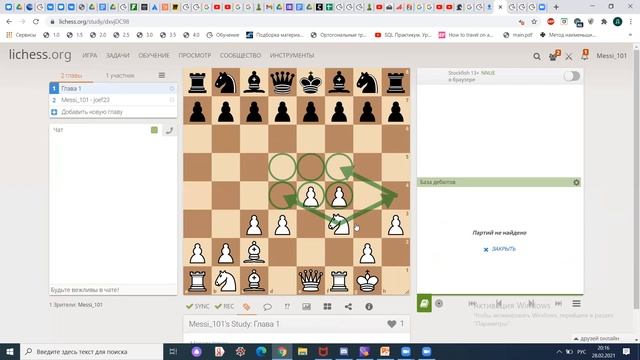This screenshot has height=360, width=640.
Task: Click the chat message input field
Action: 113,290
